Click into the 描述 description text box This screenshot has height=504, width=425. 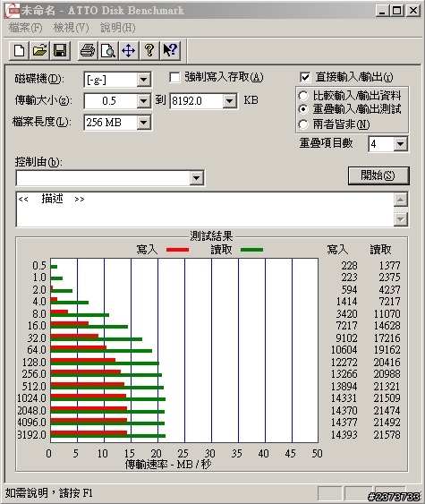click(205, 209)
